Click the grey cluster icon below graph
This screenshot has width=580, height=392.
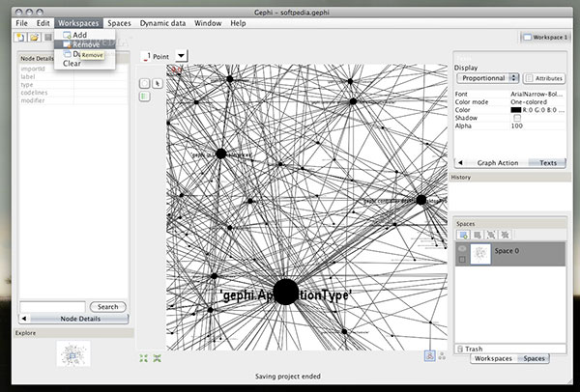point(442,356)
